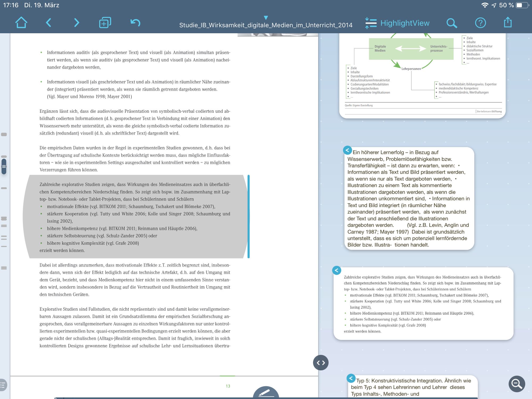Jump to source of the 'Zahlreiche explorative Studien' card
The width and height of the screenshot is (532, 399).
tap(336, 271)
